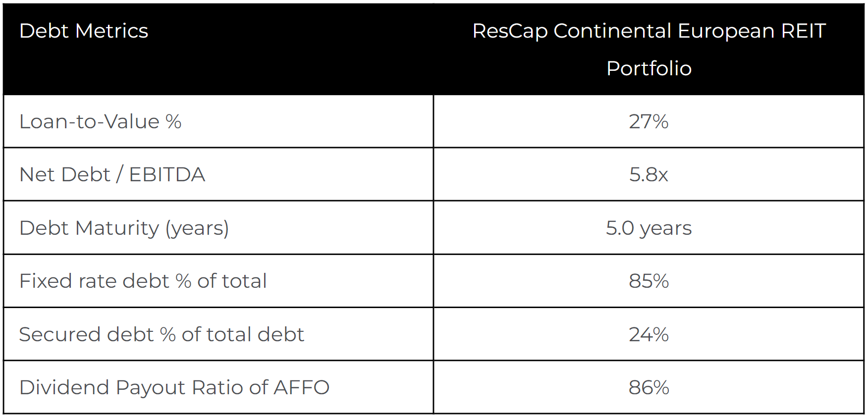Select the ResCap Continental European REIT Portfolio header

(649, 49)
